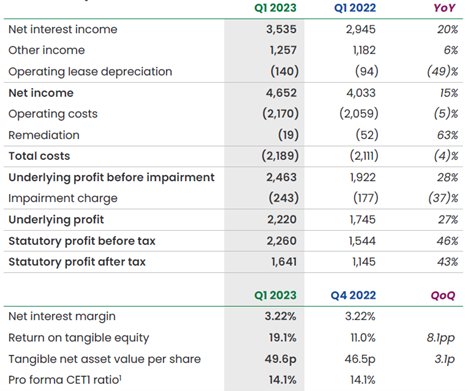Click the value 1,257

(283, 50)
